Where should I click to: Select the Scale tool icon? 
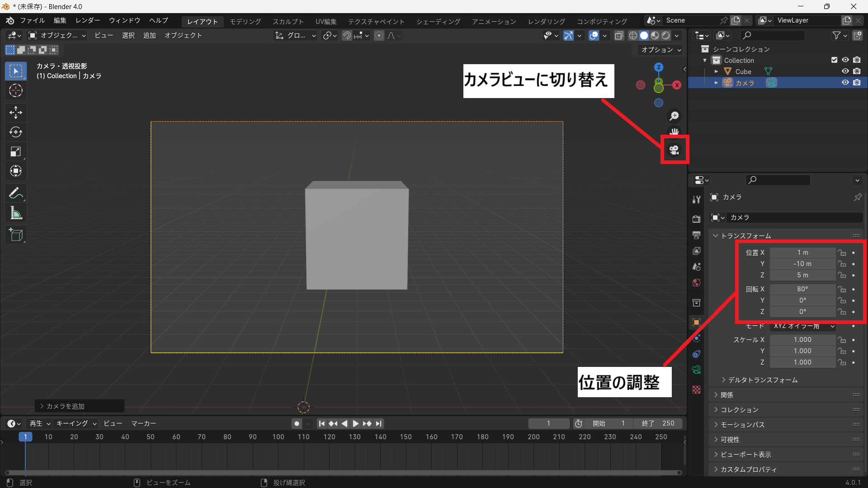click(16, 152)
